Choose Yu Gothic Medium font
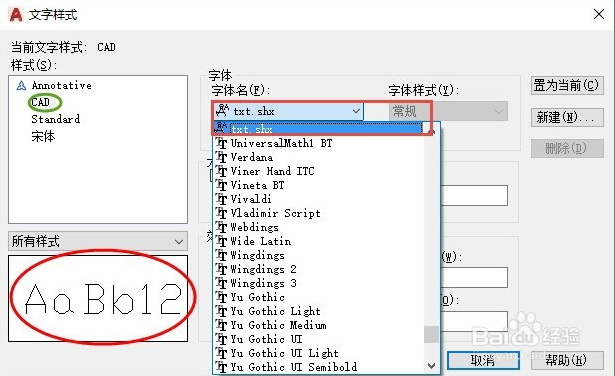This screenshot has width=615, height=376. click(278, 325)
